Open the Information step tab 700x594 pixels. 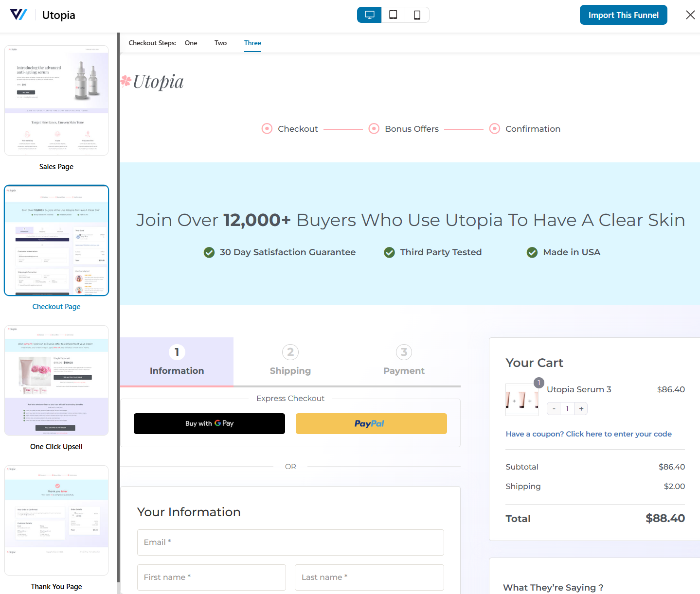(177, 362)
